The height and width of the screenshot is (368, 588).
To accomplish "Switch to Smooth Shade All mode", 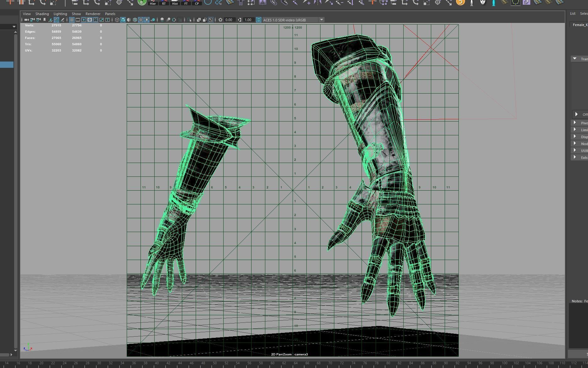I will [123, 20].
